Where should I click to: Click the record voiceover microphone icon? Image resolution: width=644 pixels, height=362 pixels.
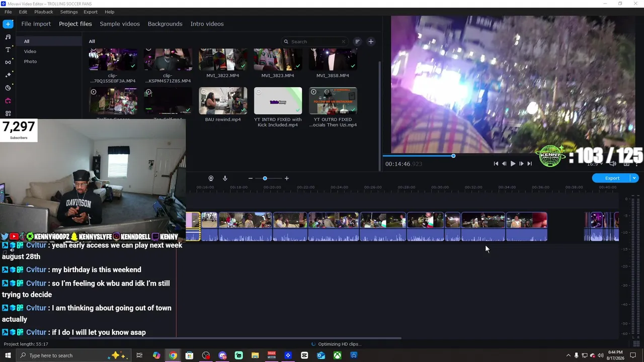tap(225, 178)
